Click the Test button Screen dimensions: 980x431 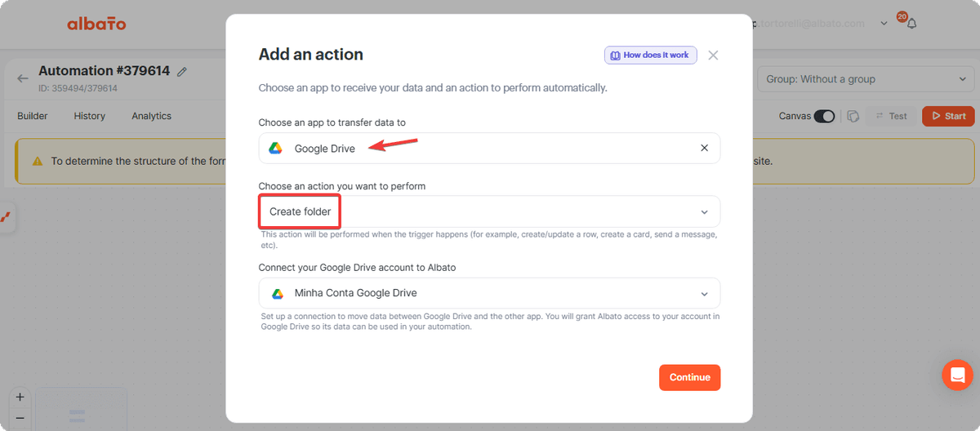(891, 116)
